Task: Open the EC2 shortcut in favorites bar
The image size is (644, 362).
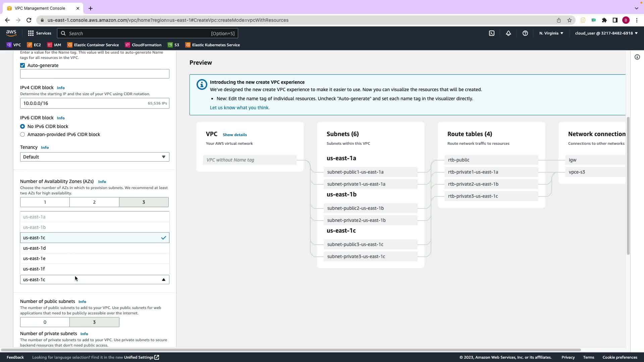Action: (x=34, y=45)
